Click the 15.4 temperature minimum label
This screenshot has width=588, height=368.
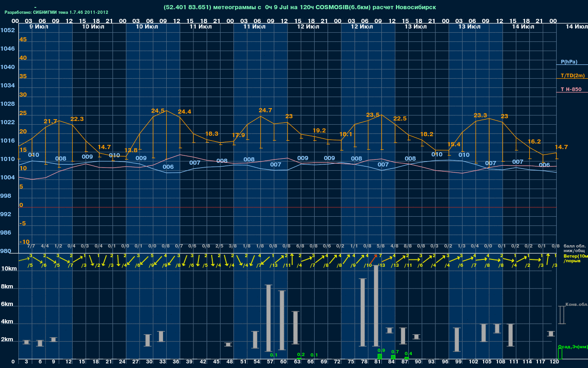click(454, 144)
